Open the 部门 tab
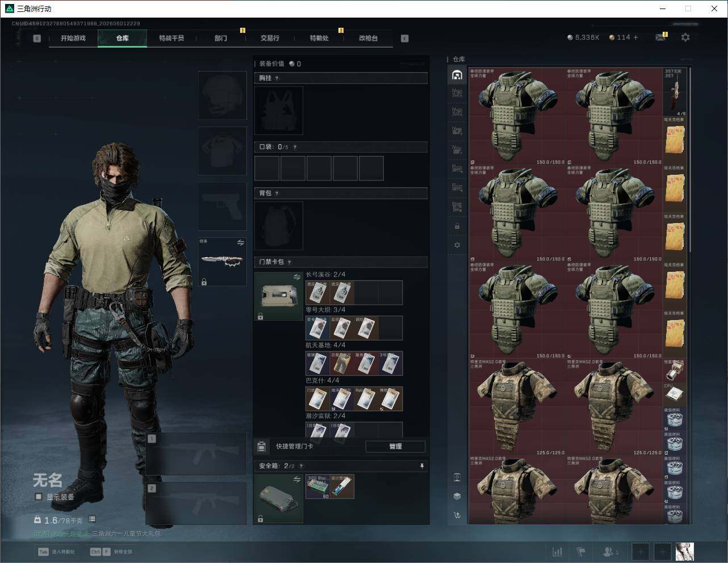Screen dimensions: 728x563 point(221,38)
